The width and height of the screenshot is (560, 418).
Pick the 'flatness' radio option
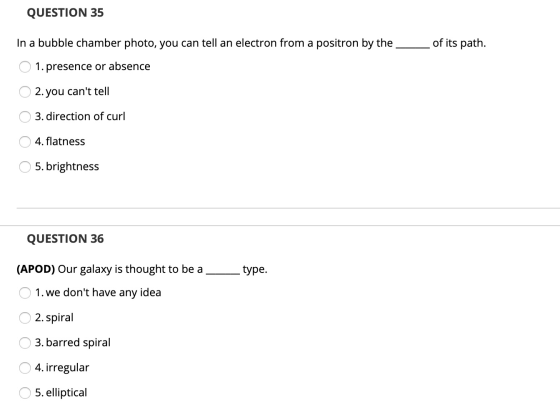click(x=25, y=142)
